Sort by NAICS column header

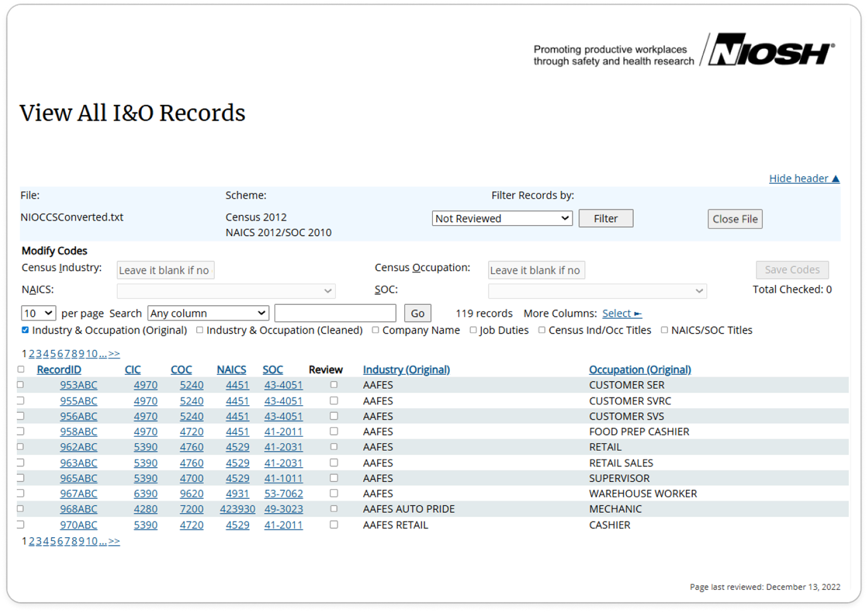click(231, 370)
